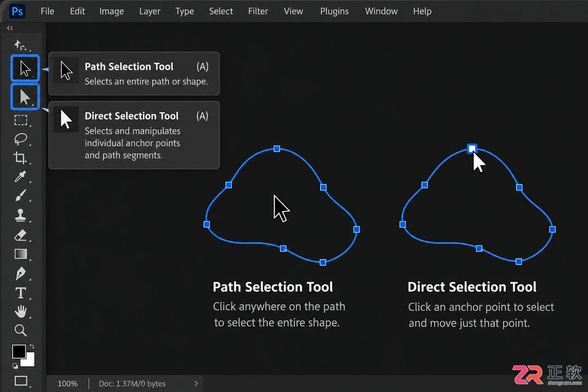Click the highlighted top anchor point on right shape
The image size is (588, 392).
(x=472, y=148)
